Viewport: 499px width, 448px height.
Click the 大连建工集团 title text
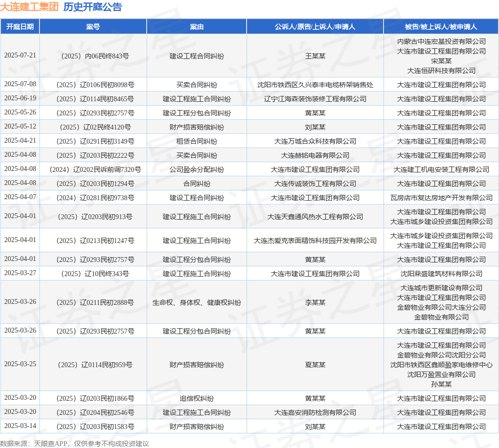click(29, 7)
